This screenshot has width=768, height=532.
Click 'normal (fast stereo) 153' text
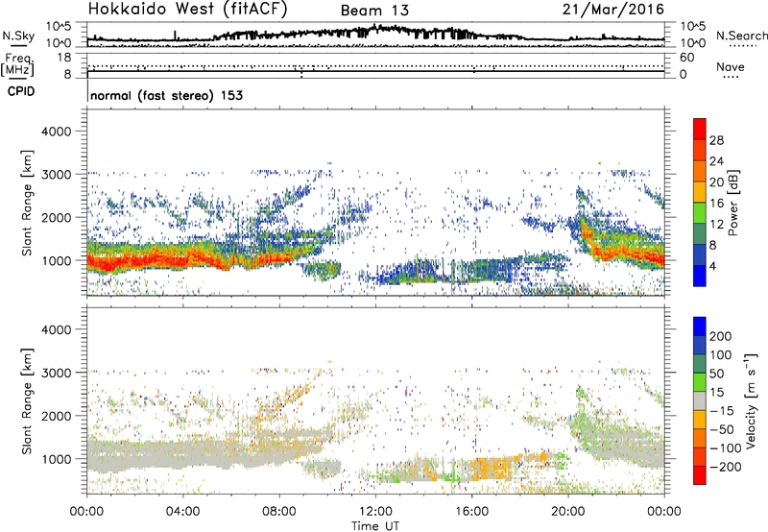166,96
